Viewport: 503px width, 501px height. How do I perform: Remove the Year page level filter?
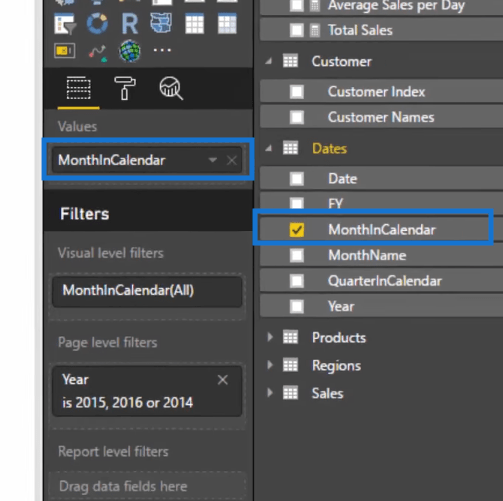point(223,380)
